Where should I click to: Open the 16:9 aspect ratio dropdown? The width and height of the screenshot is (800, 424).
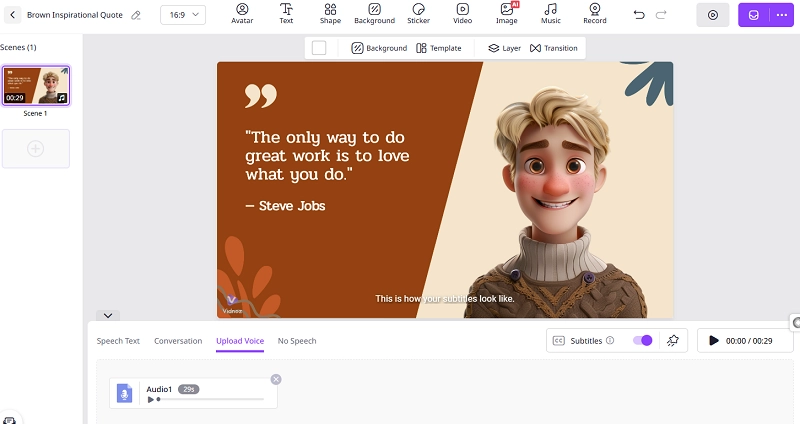(x=182, y=14)
